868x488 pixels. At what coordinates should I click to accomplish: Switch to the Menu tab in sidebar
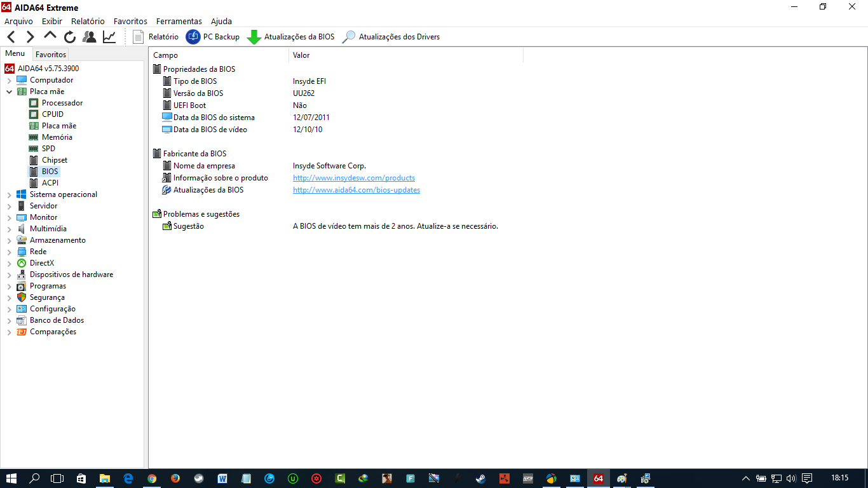(15, 54)
